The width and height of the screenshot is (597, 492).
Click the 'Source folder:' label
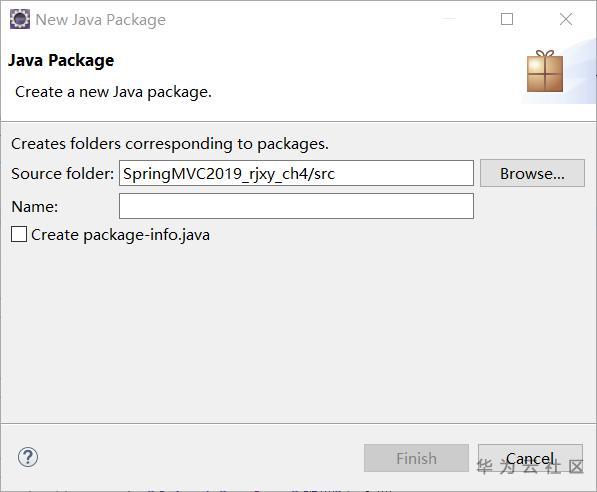[x=62, y=174]
